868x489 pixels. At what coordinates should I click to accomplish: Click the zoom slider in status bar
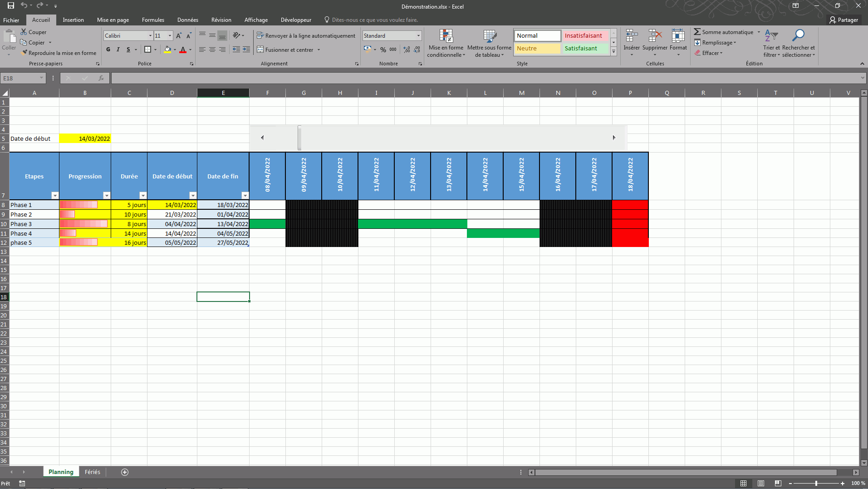816,484
